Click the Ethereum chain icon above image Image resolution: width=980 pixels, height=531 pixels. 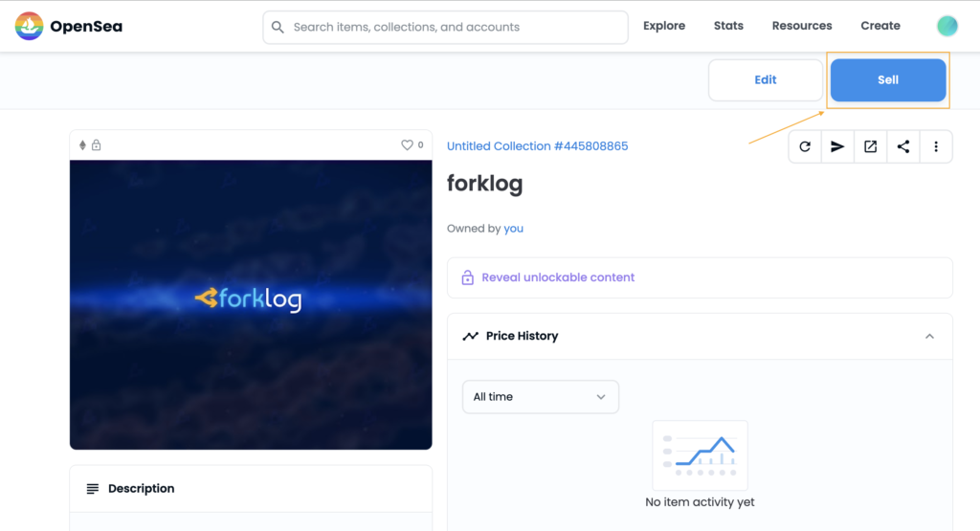[x=82, y=144]
